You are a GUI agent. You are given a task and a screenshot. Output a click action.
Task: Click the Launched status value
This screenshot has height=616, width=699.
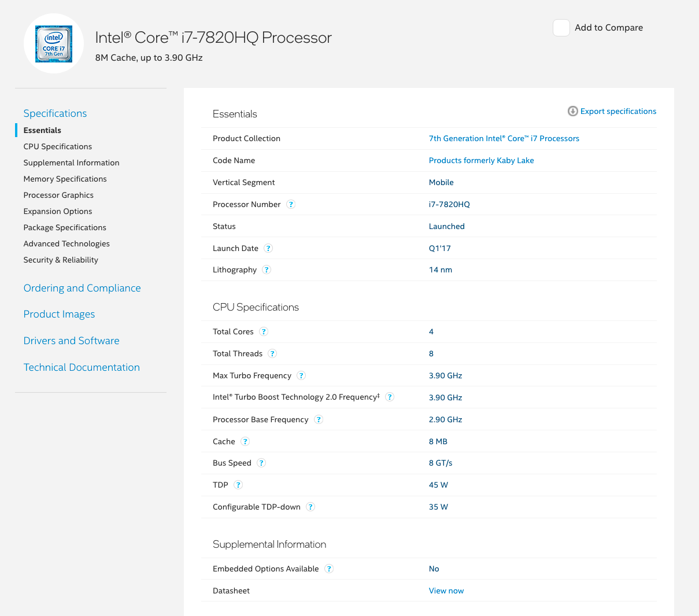point(446,226)
